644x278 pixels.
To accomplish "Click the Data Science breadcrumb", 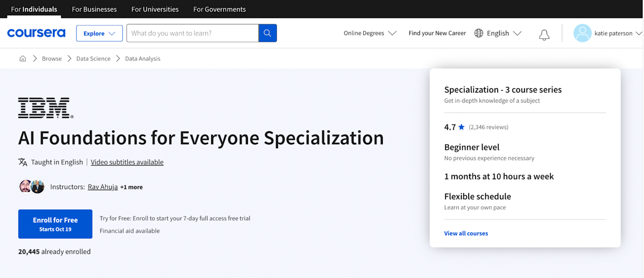I will (x=93, y=58).
